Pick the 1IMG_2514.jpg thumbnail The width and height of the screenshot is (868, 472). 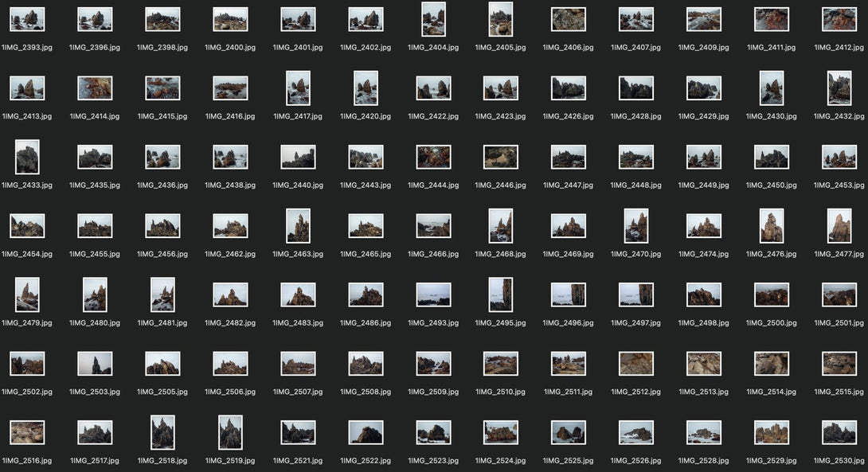point(771,364)
